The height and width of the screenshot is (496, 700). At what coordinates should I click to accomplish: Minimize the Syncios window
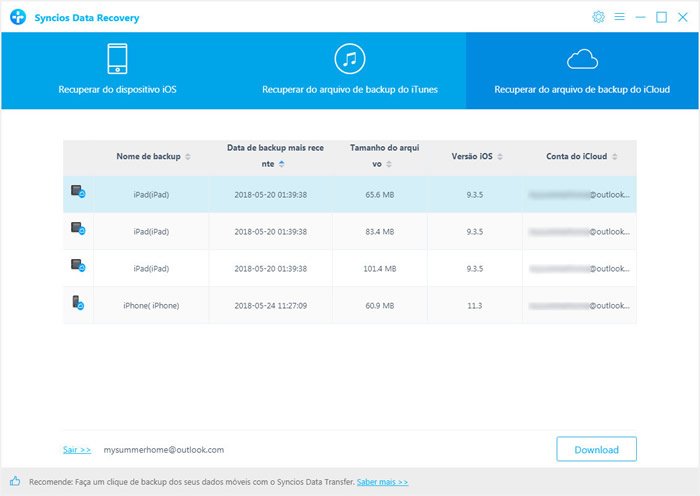pyautogui.click(x=641, y=17)
